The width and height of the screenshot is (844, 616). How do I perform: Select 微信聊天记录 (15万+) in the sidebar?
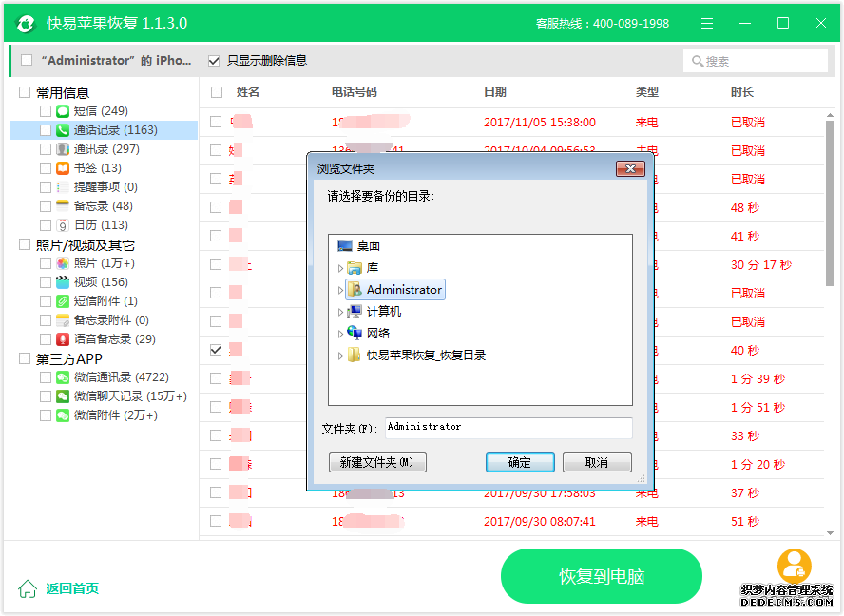coord(130,396)
